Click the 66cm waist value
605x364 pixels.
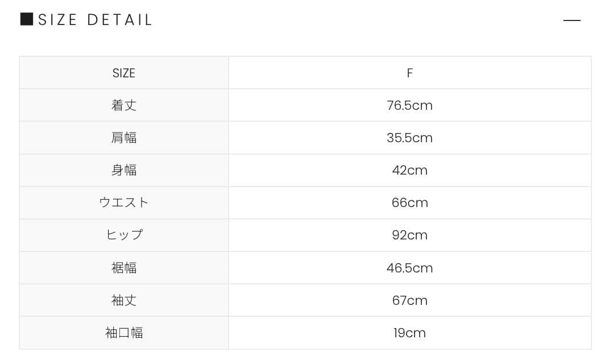(x=409, y=203)
